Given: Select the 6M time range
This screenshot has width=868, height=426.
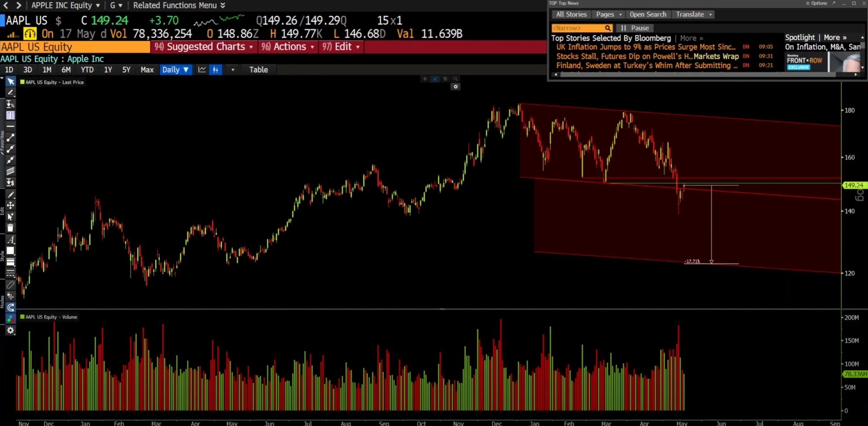Looking at the screenshot, I should [x=66, y=69].
